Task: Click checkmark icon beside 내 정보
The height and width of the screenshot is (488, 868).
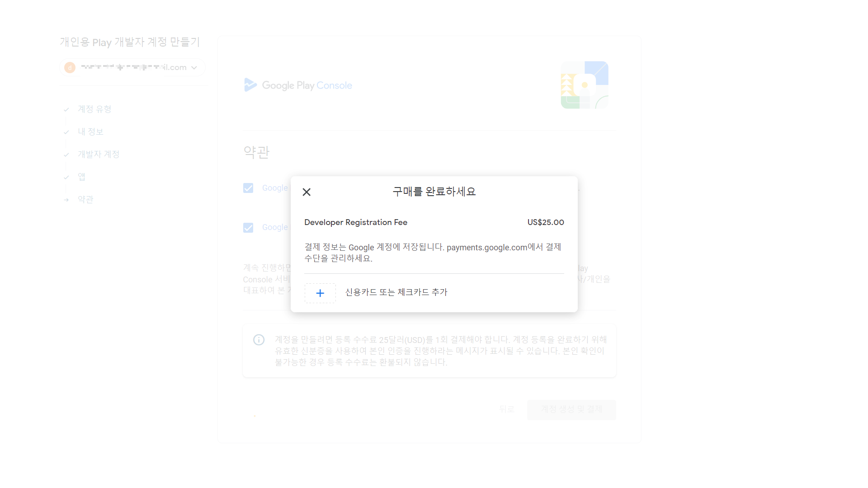Action: [66, 132]
